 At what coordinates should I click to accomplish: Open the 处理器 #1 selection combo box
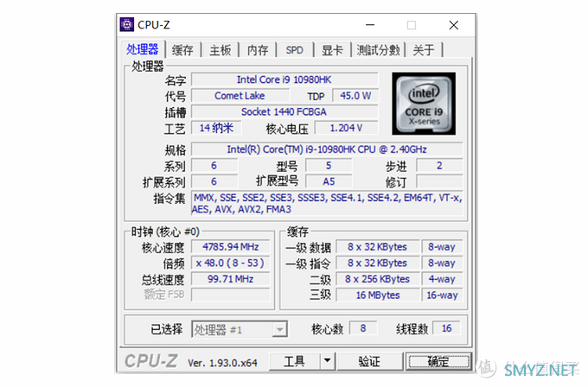(240, 330)
